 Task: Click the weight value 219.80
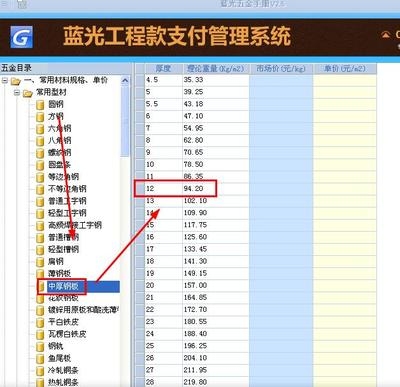[x=195, y=382]
